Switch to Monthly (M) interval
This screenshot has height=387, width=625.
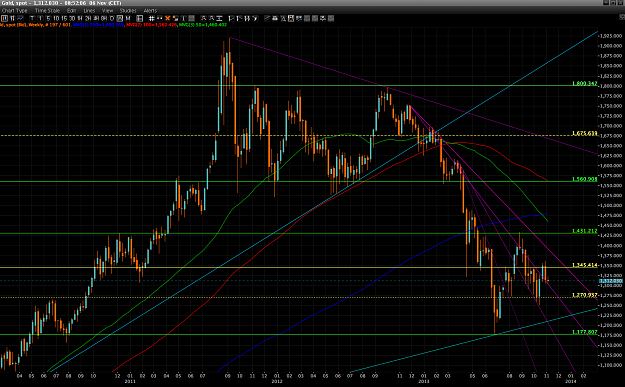click(x=128, y=18)
